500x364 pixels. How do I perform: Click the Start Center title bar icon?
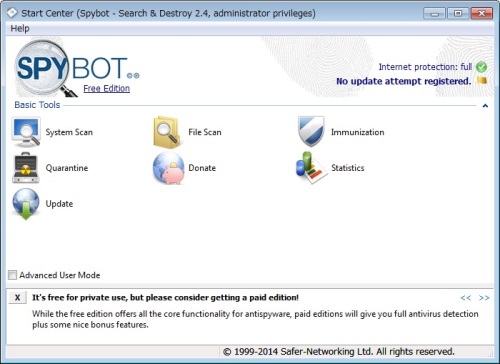(x=12, y=13)
